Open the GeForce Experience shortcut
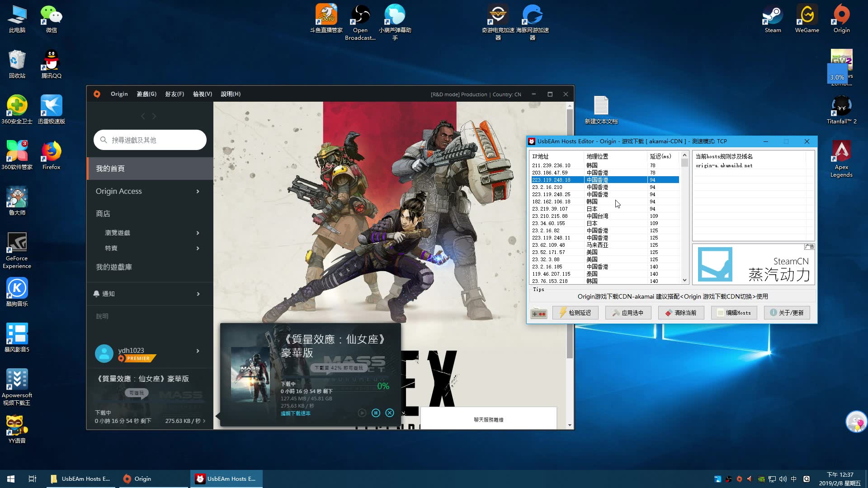Image resolution: width=868 pixels, height=488 pixels. pos(17,251)
